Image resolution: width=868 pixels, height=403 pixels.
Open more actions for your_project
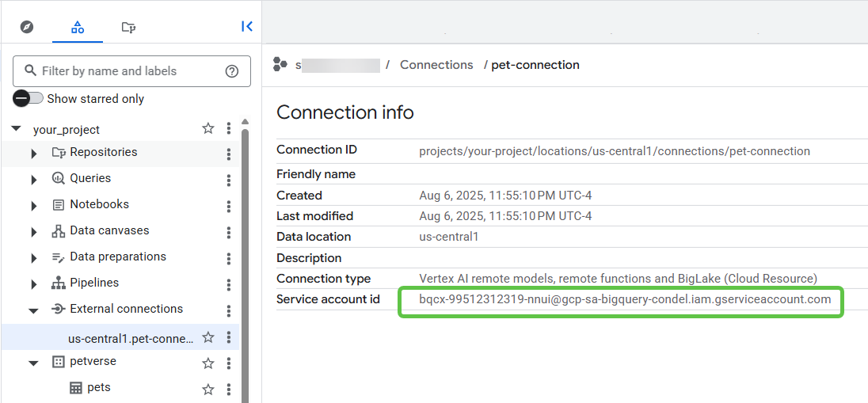229,129
